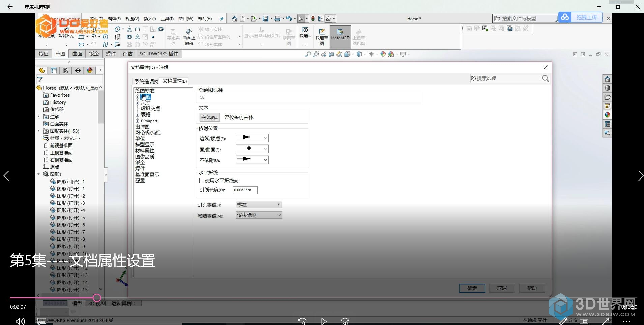
Task: Select 单位 in the document properties list
Action: (140, 138)
